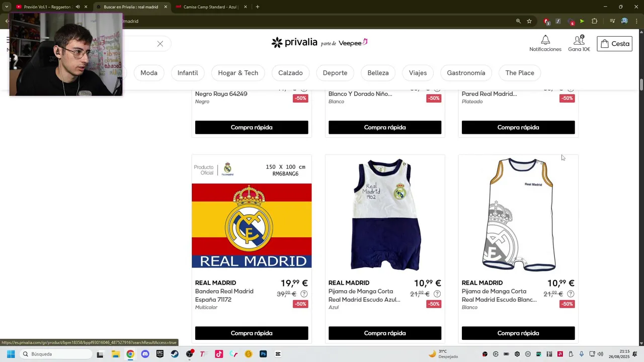This screenshot has height=362, width=644.
Task: Click the browser zoom magnifier icon
Action: tap(518, 21)
